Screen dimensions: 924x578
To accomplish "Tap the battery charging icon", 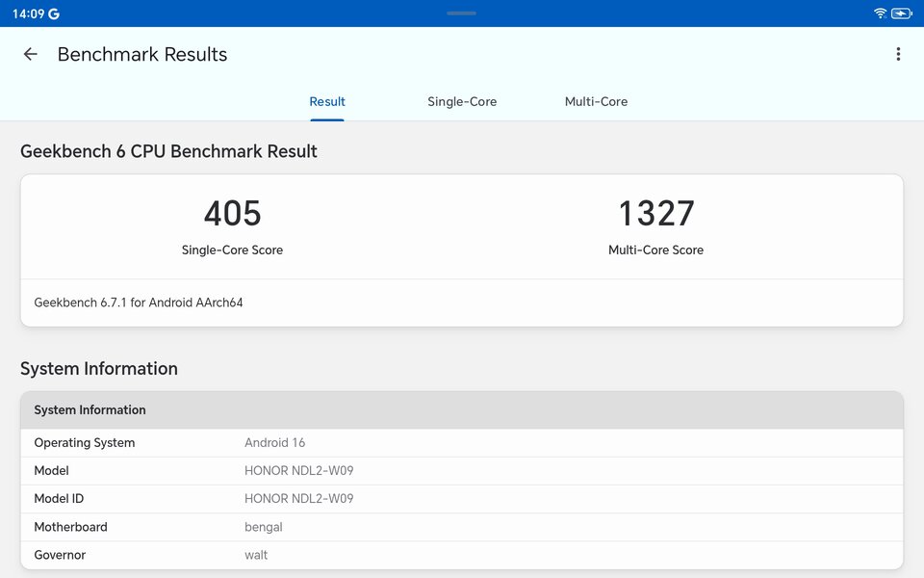I will (901, 13).
